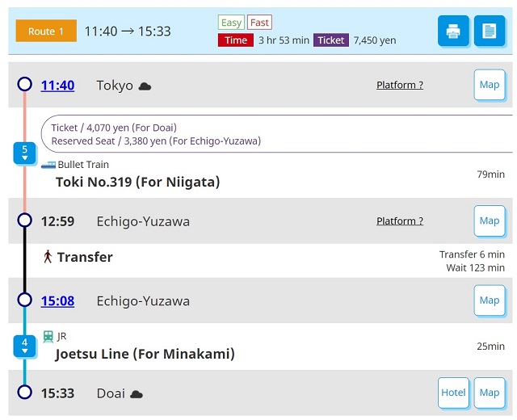The height and width of the screenshot is (420, 517).
Task: Open Map for Doai station
Action: coord(490,393)
